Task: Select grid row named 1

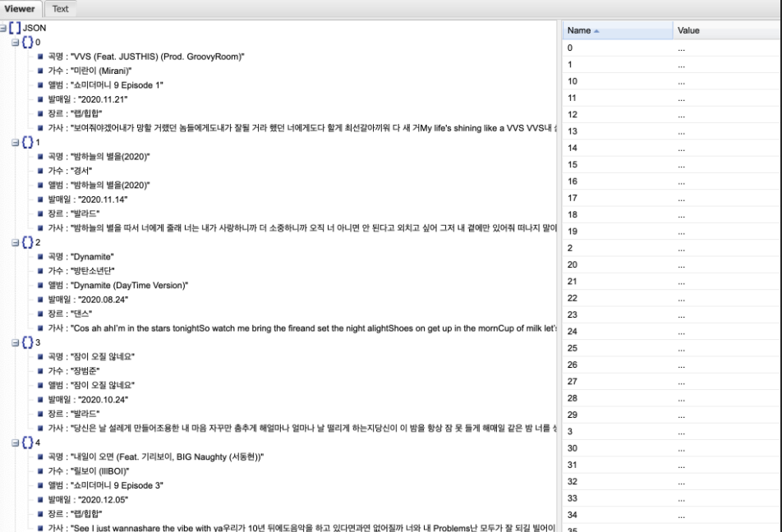Action: click(x=672, y=64)
